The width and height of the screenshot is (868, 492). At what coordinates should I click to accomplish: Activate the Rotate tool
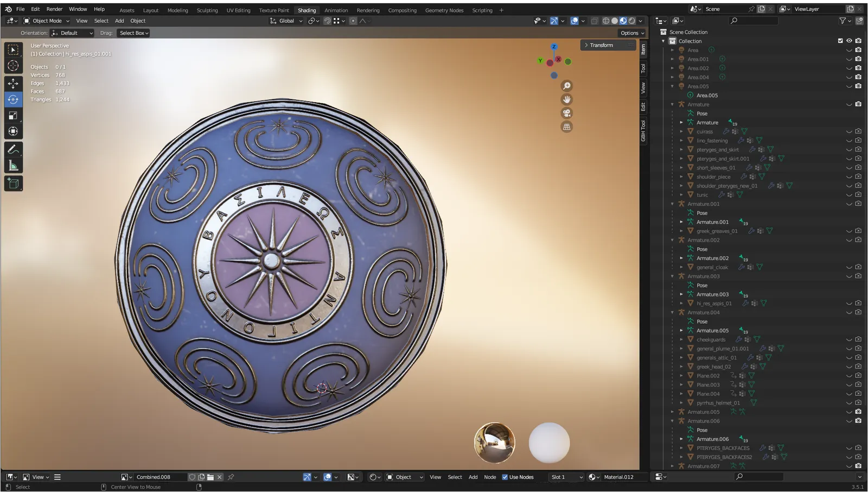pyautogui.click(x=13, y=99)
